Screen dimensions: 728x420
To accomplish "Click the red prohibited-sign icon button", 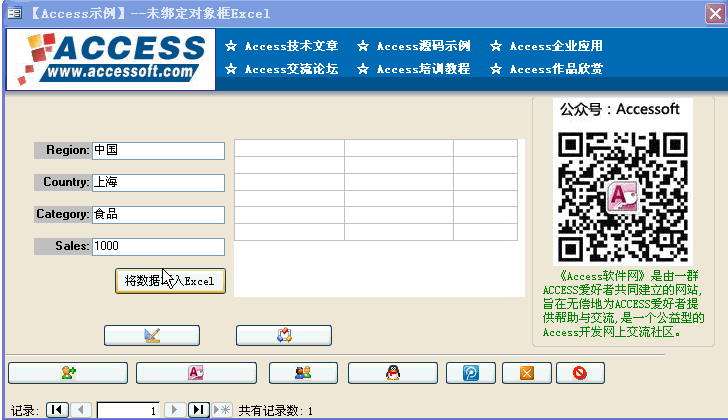I will click(580, 373).
